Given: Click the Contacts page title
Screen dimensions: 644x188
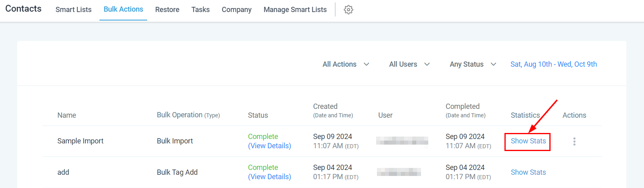Looking at the screenshot, I should (x=23, y=9).
